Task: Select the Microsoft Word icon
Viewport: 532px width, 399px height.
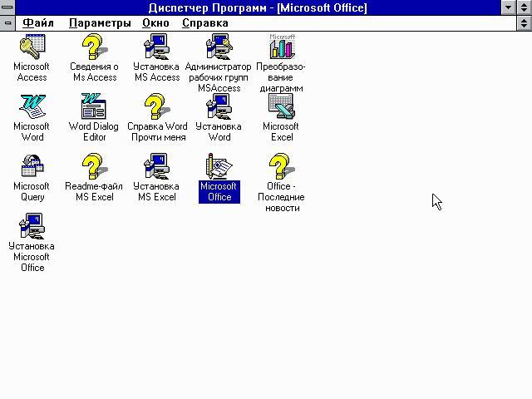Action: coord(32,106)
